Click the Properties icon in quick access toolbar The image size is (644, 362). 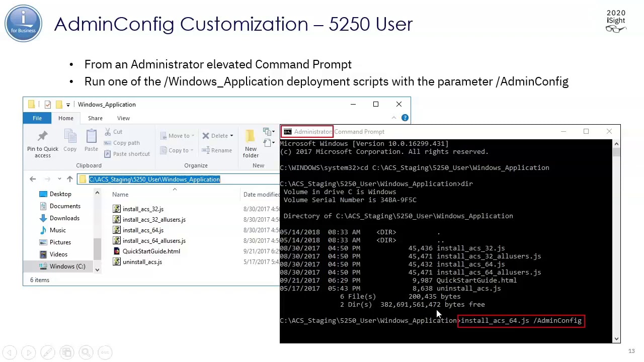point(48,105)
